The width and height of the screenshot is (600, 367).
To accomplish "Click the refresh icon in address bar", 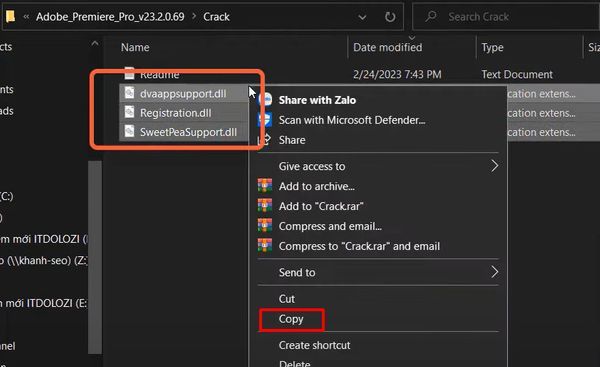I will pyautogui.click(x=390, y=17).
